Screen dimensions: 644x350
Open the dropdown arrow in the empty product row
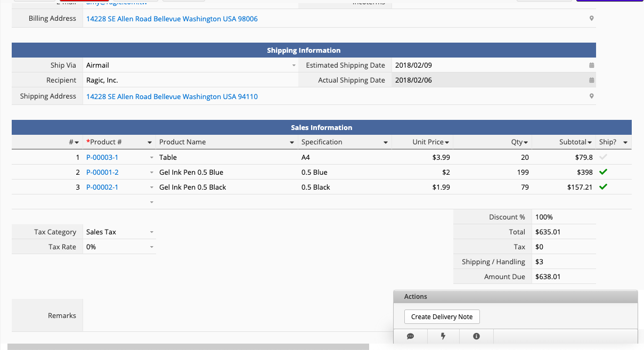(x=152, y=202)
